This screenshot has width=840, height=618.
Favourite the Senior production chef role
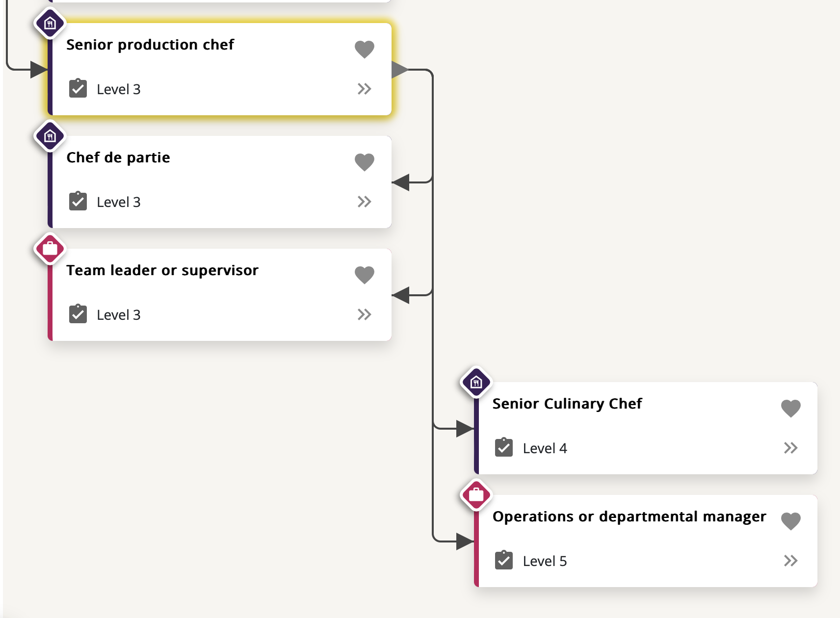pyautogui.click(x=365, y=49)
